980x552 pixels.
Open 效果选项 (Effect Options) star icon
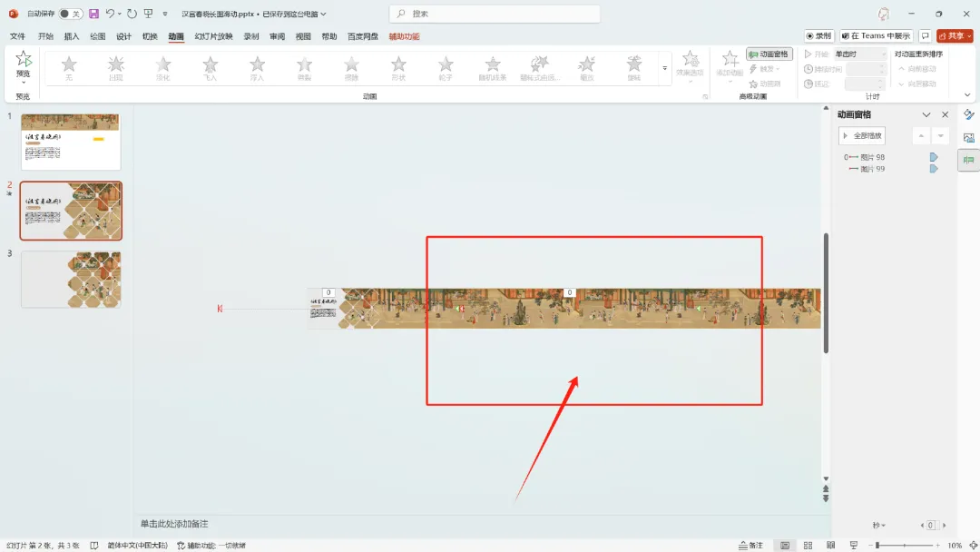coord(690,59)
